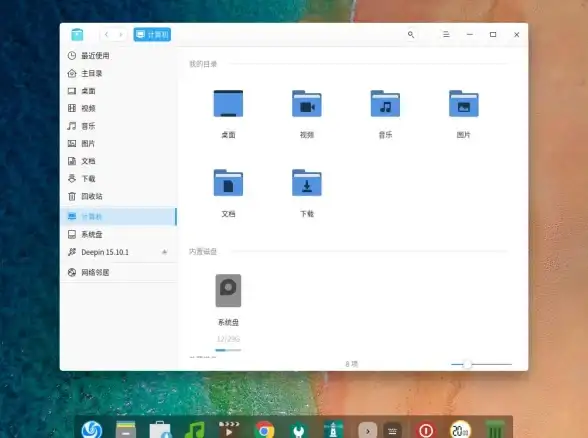Choose 文档 in the sidebar
Viewport: 588px width, 438px height.
pyautogui.click(x=118, y=161)
